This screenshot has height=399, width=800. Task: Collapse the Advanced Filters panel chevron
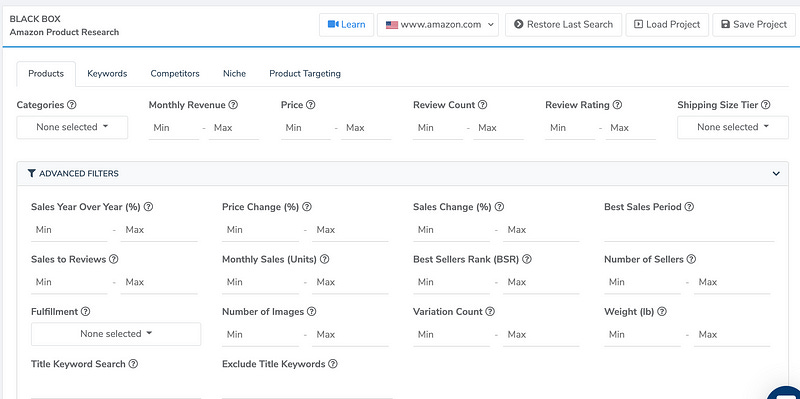(776, 173)
